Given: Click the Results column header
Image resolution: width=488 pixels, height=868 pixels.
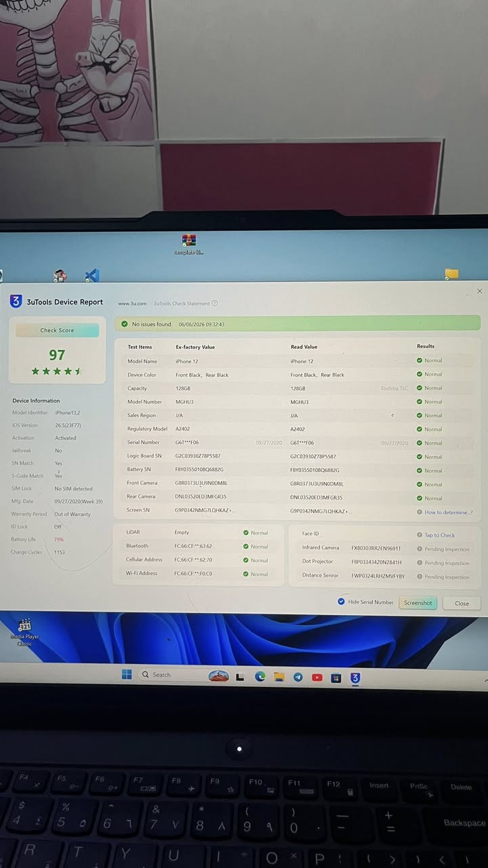Looking at the screenshot, I should pos(426,346).
